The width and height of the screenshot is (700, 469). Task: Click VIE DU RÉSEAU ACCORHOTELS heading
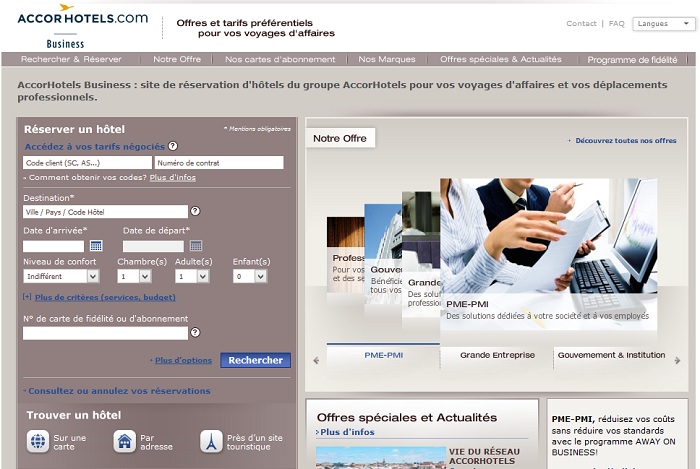[484, 456]
